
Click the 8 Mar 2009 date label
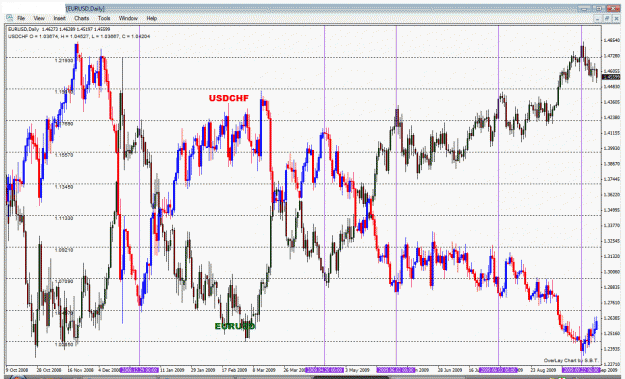(263, 370)
